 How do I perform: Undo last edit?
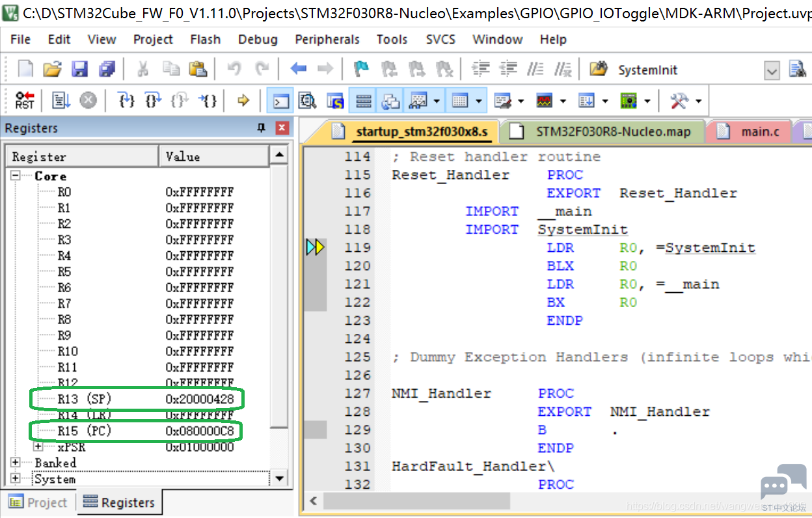click(234, 68)
